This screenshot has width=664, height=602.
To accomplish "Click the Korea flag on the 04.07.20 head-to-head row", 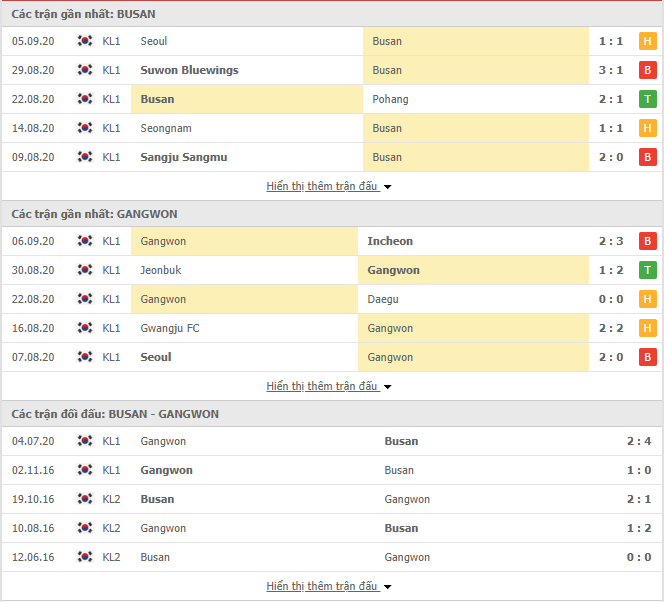I will (85, 441).
